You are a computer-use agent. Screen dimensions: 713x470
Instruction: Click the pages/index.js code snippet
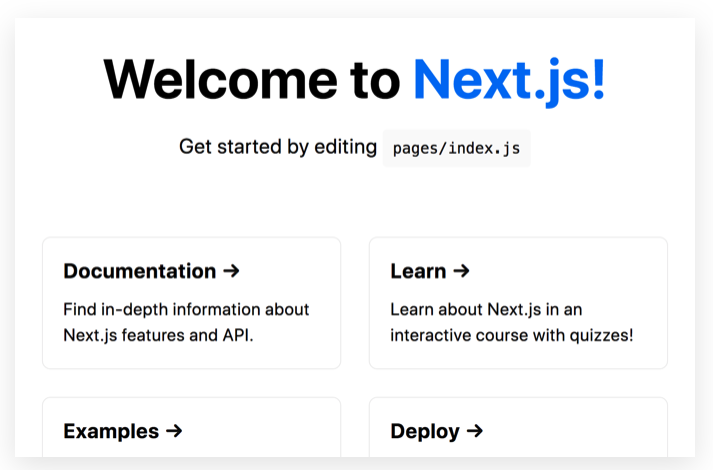[457, 148]
